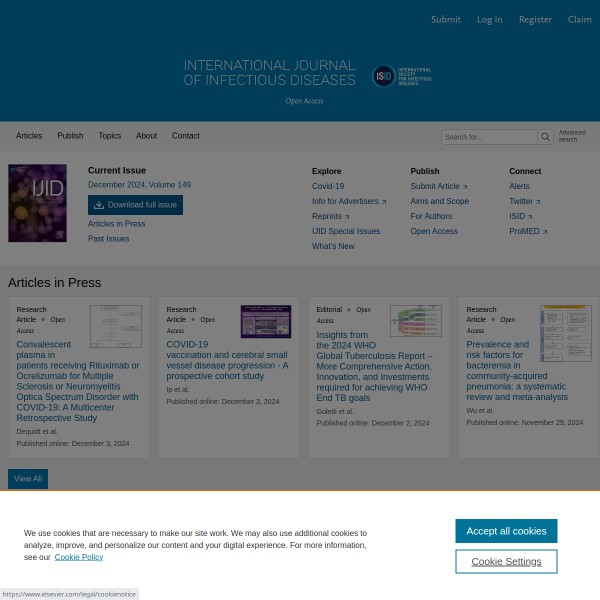Screen dimensions: 600x600
Task: Click Download full issue button
Action: coord(135,205)
